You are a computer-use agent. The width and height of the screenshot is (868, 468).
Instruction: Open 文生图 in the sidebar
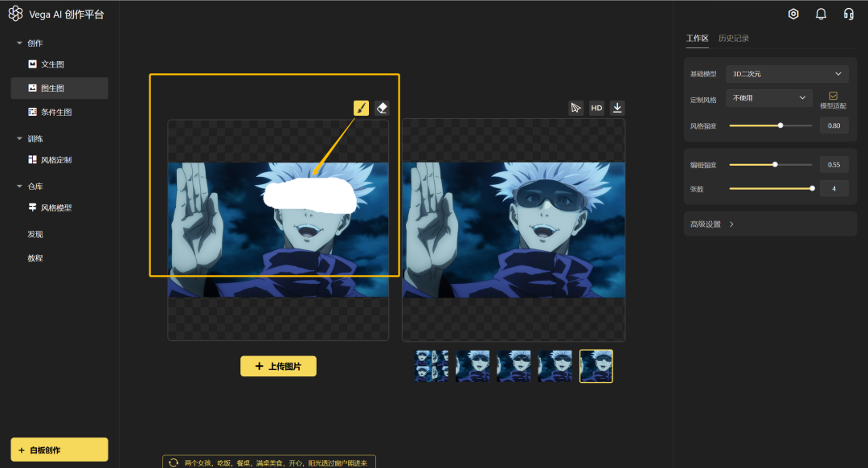pyautogui.click(x=59, y=64)
